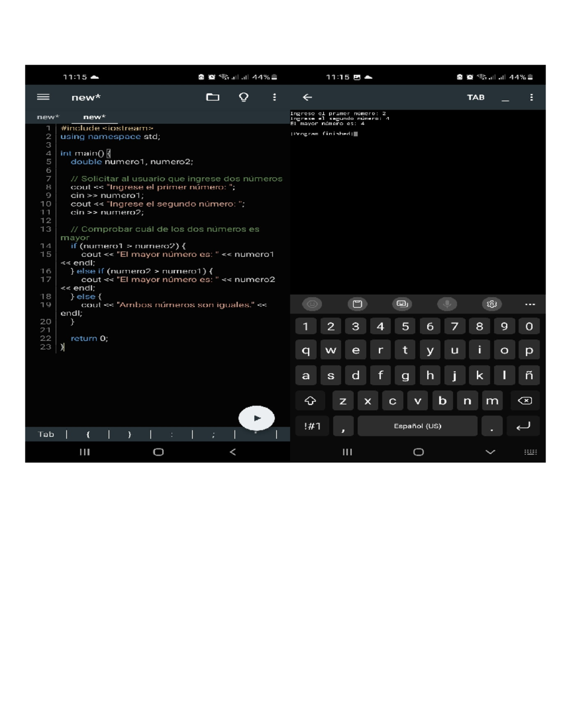The width and height of the screenshot is (563, 728).
Task: Open the hamburger navigation menu
Action: tap(43, 97)
